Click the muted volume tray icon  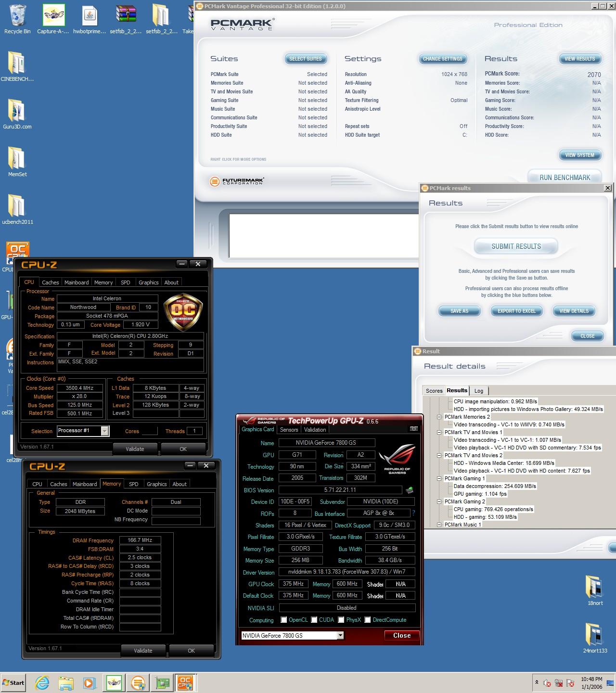(547, 683)
